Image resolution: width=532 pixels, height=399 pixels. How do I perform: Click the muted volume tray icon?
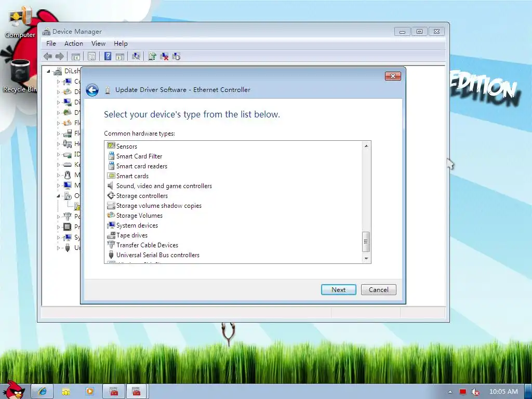click(x=475, y=392)
